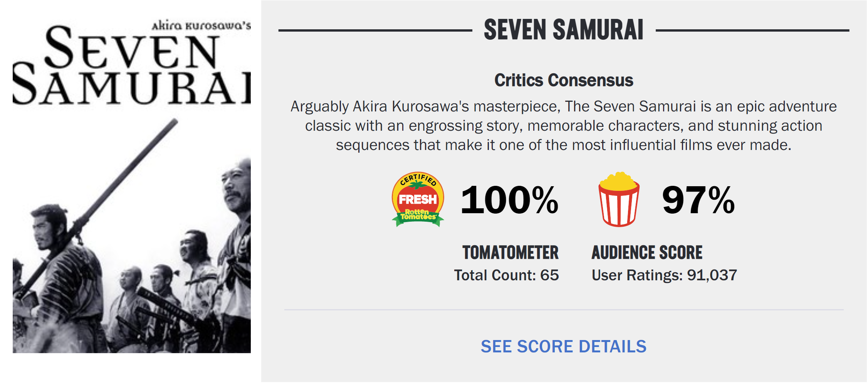The image size is (868, 384).
Task: Click the large Seven Samurai poster title
Action: click(131, 67)
